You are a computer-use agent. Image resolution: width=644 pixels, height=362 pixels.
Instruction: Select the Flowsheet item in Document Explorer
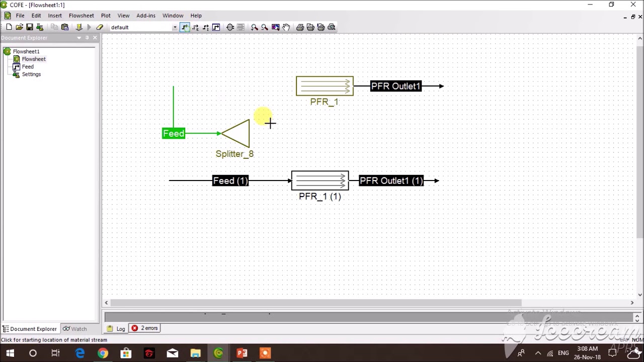[34, 59]
